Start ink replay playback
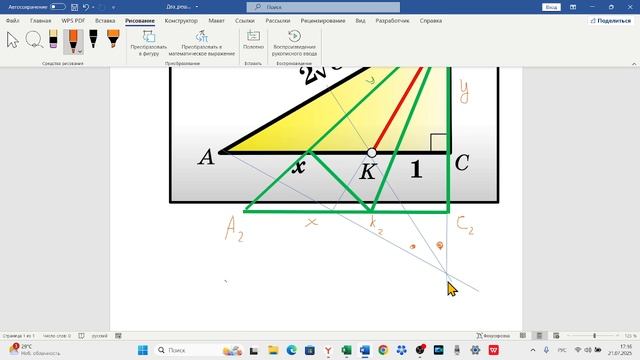The height and width of the screenshot is (360, 640). click(294, 43)
